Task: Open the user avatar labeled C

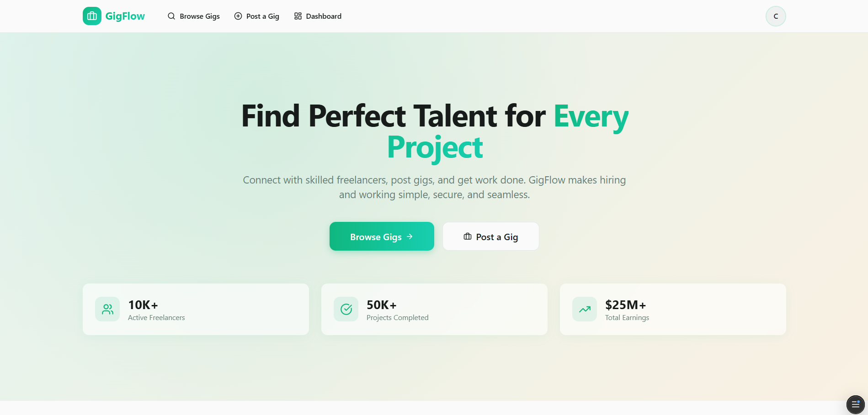Action: click(775, 16)
